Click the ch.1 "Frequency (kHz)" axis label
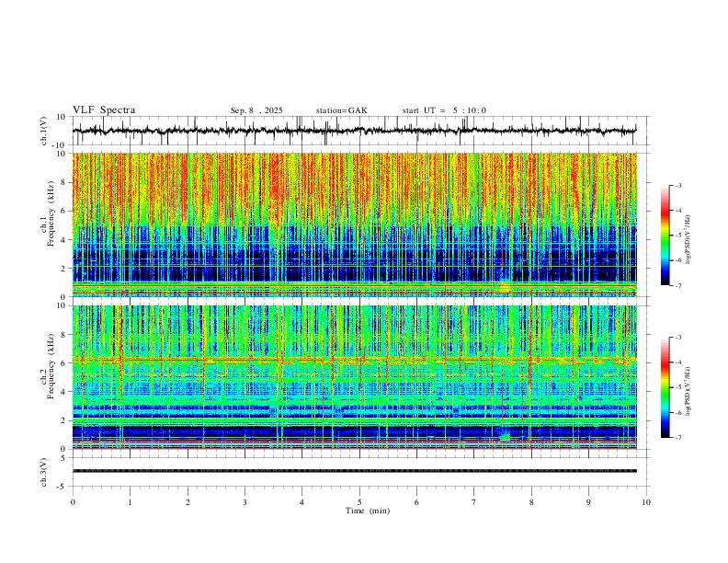Screen dimensions: 728x563 tap(51, 213)
